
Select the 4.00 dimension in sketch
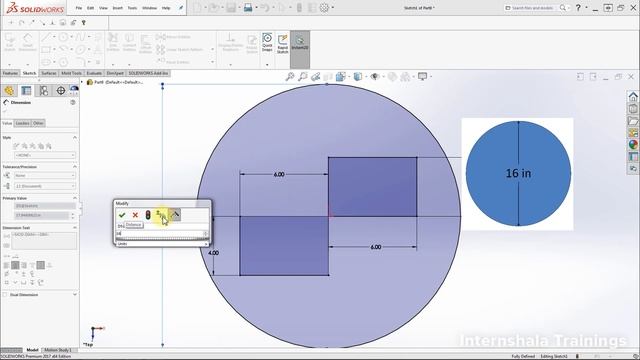[213, 253]
